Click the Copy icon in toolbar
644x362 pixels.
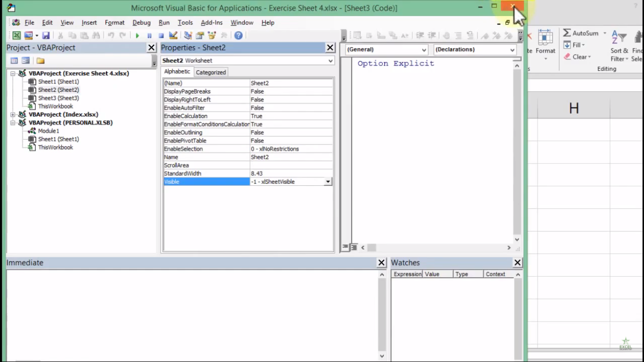(x=72, y=35)
